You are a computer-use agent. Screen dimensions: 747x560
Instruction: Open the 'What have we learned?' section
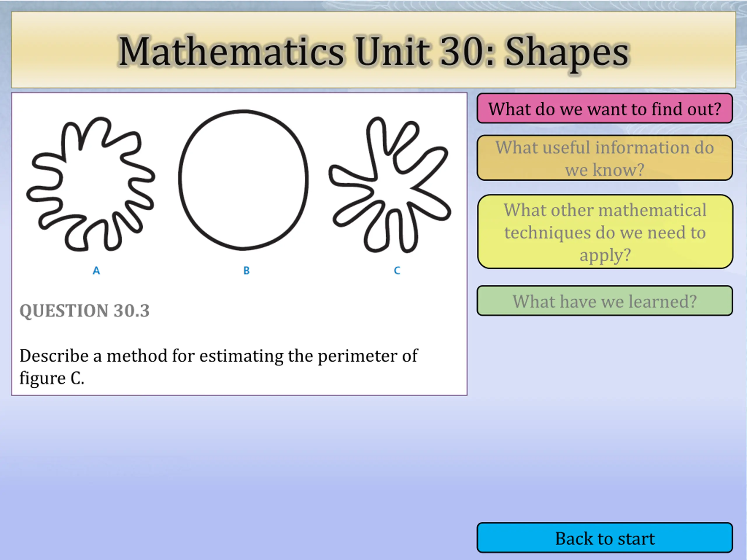tap(605, 301)
